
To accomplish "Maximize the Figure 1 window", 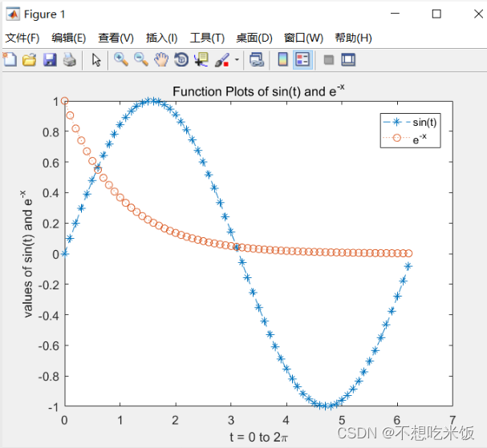I will 436,14.
